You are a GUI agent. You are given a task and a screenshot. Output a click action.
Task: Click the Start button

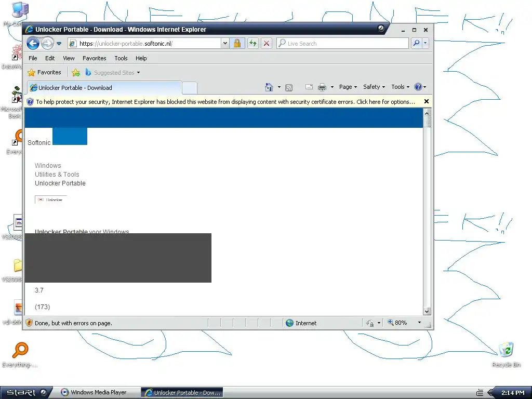26,393
